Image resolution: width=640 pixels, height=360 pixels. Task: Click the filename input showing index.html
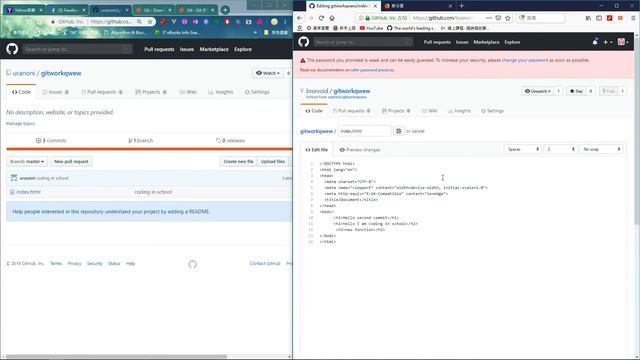click(364, 131)
